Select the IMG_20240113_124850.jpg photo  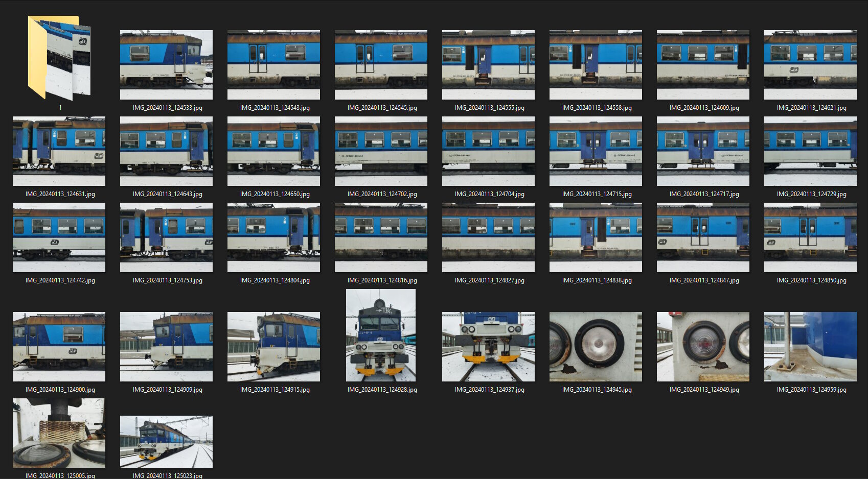pos(810,237)
